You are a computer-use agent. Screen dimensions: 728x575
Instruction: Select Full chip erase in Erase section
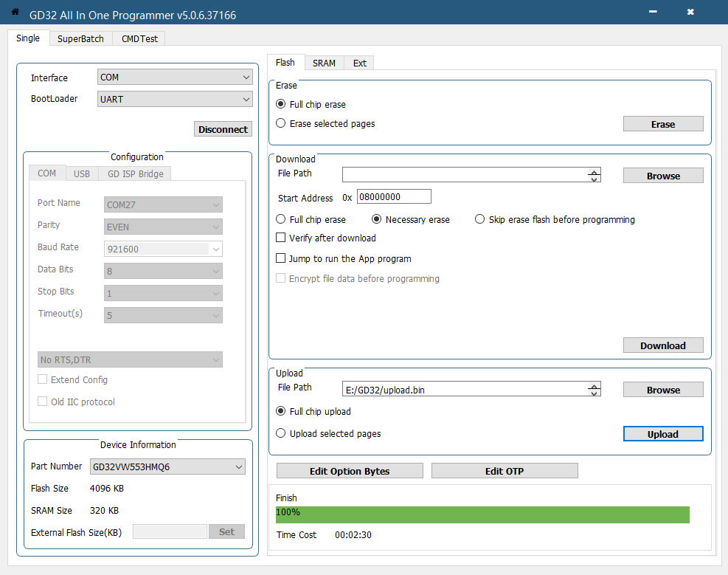pyautogui.click(x=280, y=104)
